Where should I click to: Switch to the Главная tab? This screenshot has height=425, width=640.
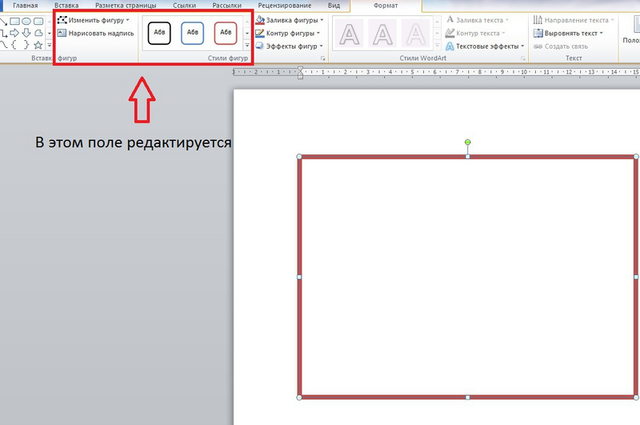click(25, 6)
